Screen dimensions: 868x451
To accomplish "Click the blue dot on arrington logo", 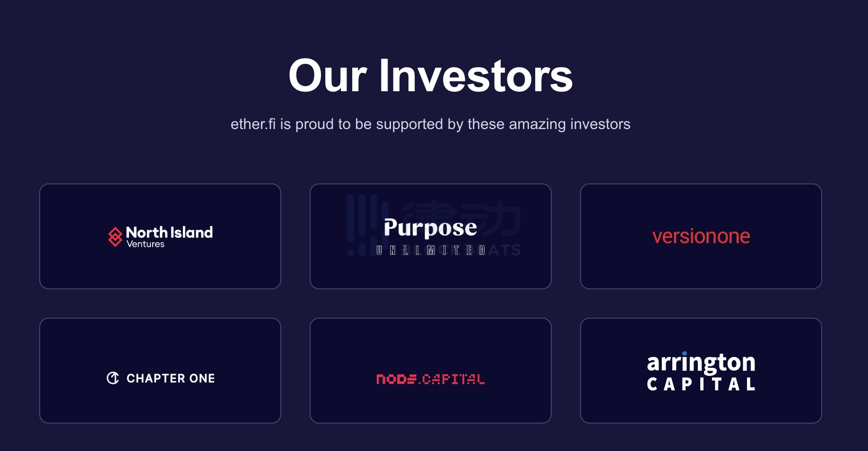I will coord(685,354).
